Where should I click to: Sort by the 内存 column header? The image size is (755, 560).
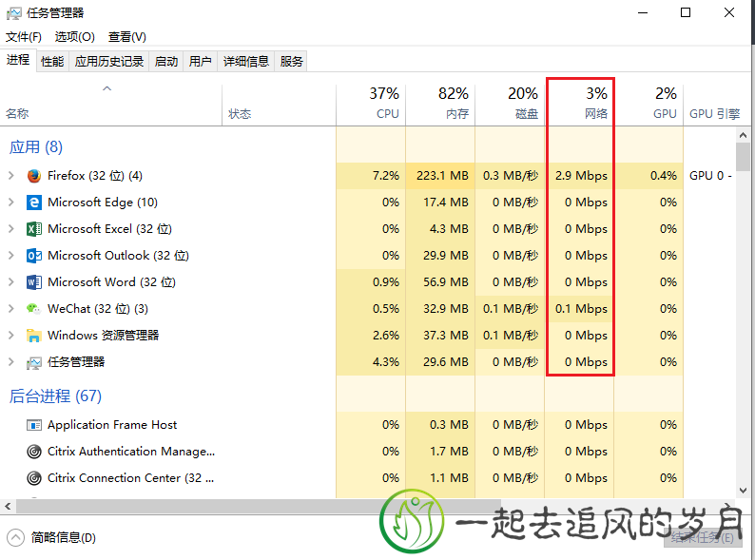(440, 103)
